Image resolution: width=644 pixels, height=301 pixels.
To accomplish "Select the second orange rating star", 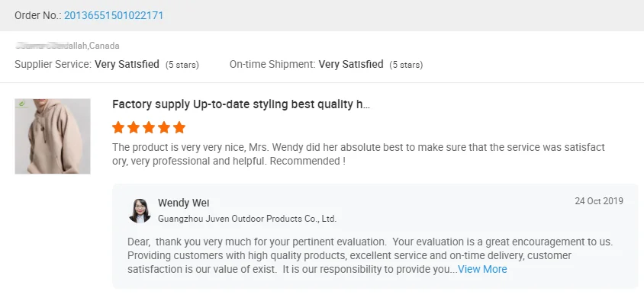I will pos(134,127).
